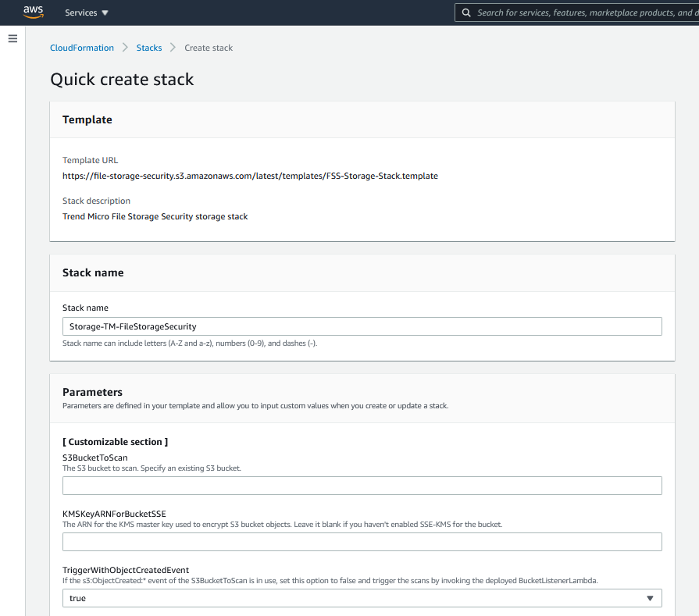Click the Template section header

click(87, 119)
